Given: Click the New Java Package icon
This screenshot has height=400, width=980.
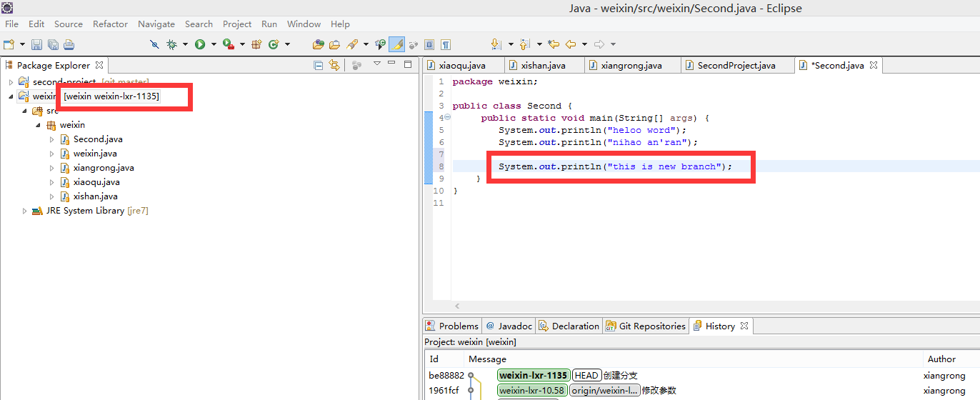Looking at the screenshot, I should pyautogui.click(x=257, y=44).
